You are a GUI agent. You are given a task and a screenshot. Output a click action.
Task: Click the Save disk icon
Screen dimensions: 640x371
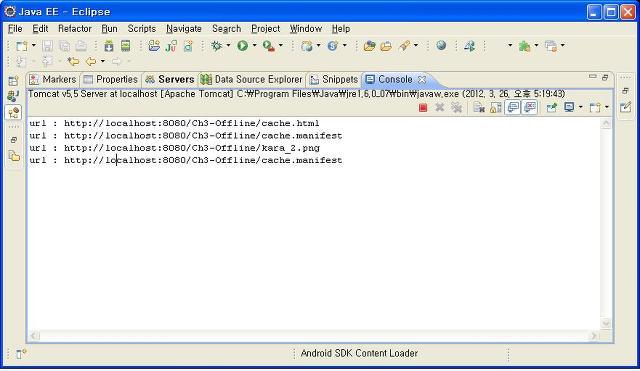(47, 46)
